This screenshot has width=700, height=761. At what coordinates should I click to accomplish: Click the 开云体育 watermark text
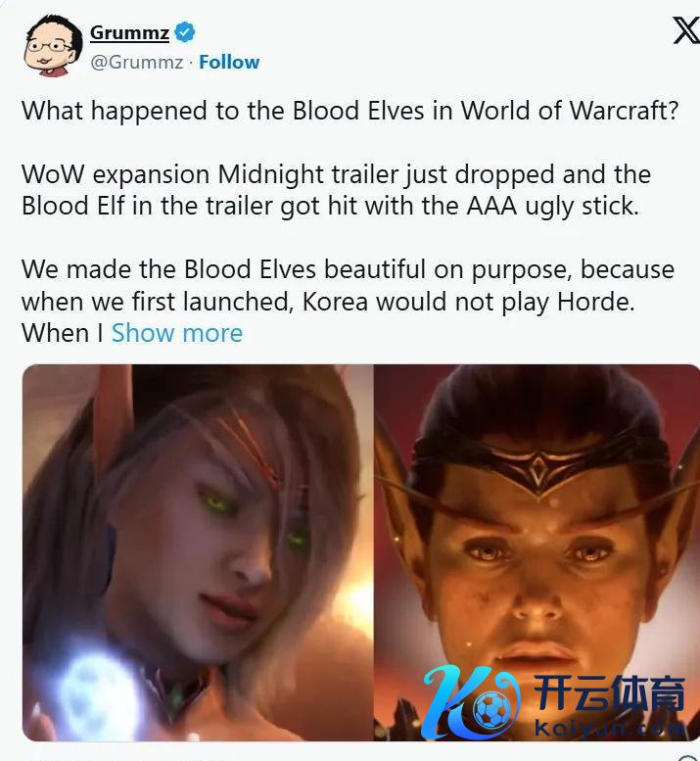[610, 694]
